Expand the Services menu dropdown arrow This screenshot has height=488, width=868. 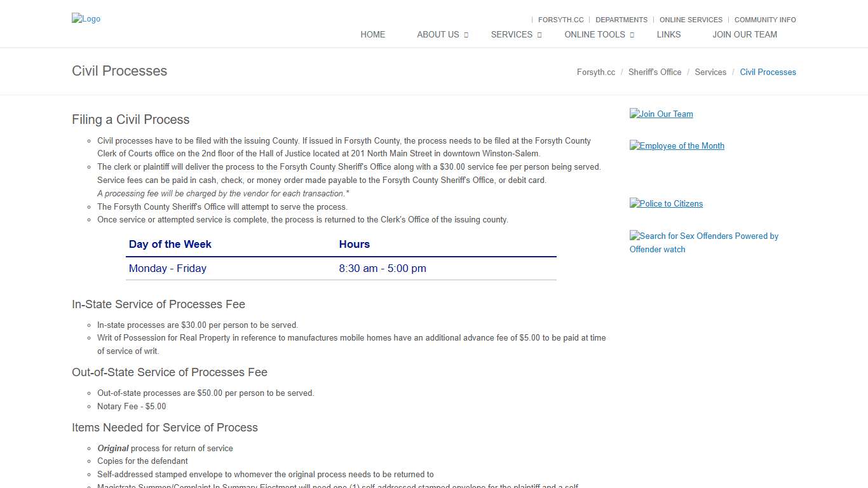click(539, 35)
